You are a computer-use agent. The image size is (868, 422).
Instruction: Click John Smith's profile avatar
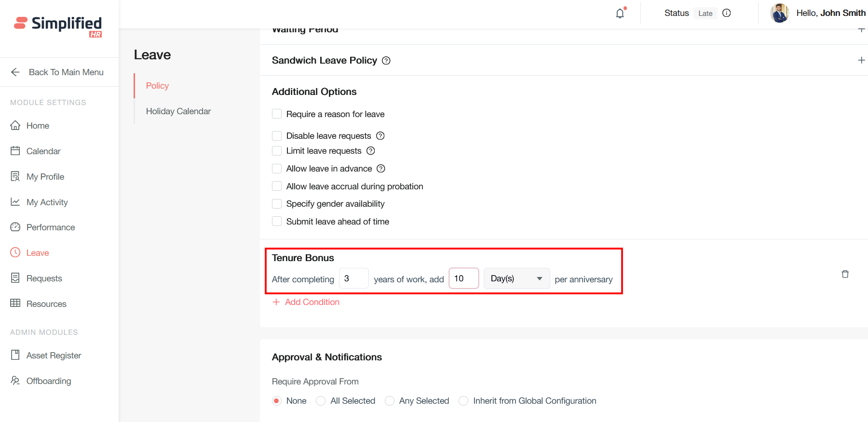[779, 13]
